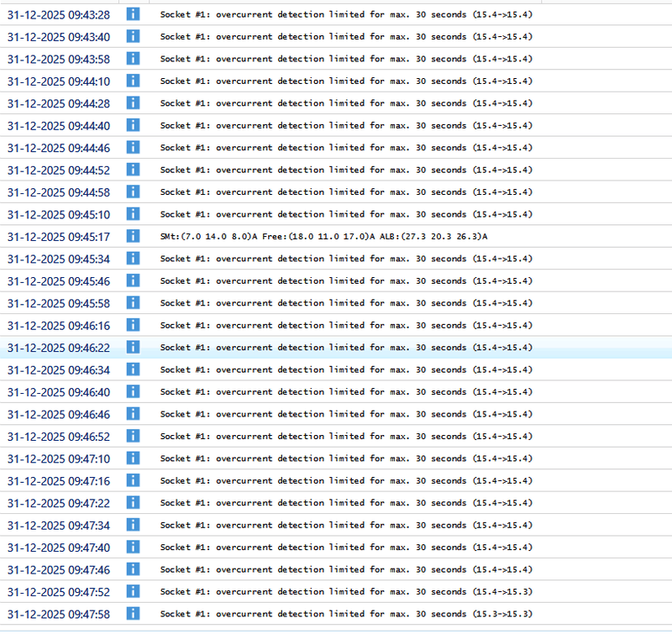This screenshot has height=634, width=672.
Task: Select timestamp 31-12-2025 09:45:10
Action: click(59, 215)
